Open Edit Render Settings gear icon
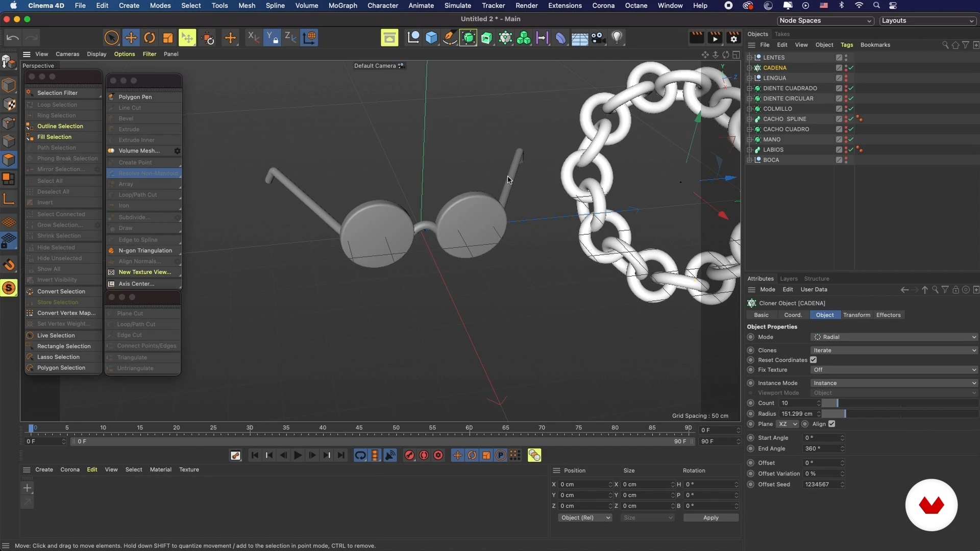Image resolution: width=980 pixels, height=551 pixels. point(733,38)
